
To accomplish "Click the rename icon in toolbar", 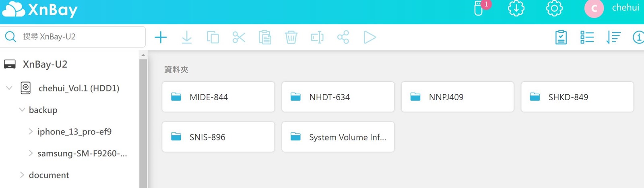I will (x=317, y=37).
